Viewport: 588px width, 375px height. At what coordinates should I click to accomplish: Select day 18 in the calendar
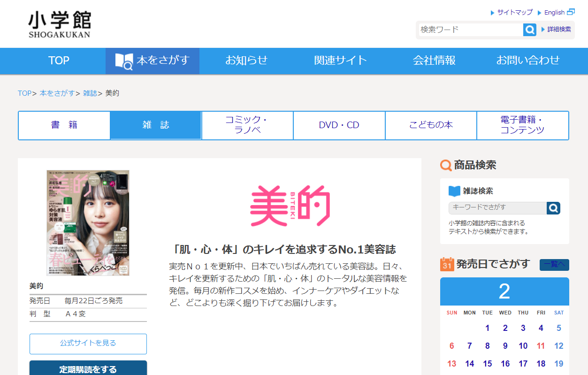541,364
